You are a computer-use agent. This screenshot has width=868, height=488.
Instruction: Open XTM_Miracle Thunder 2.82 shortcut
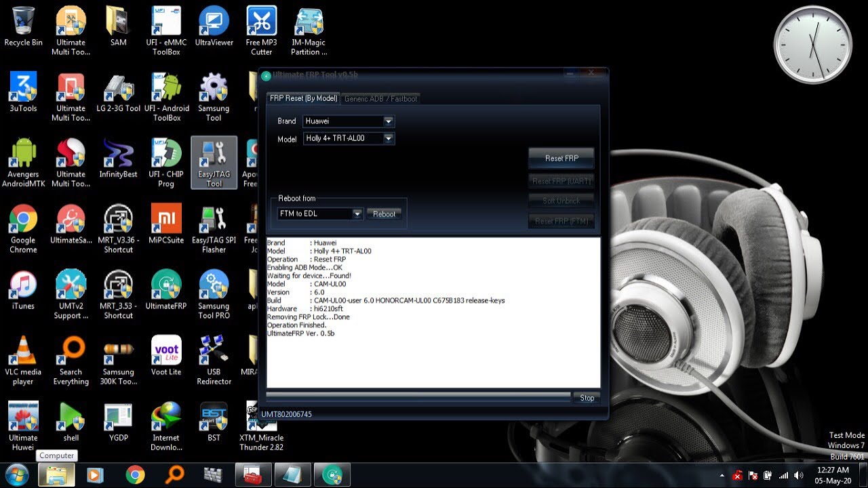(261, 426)
